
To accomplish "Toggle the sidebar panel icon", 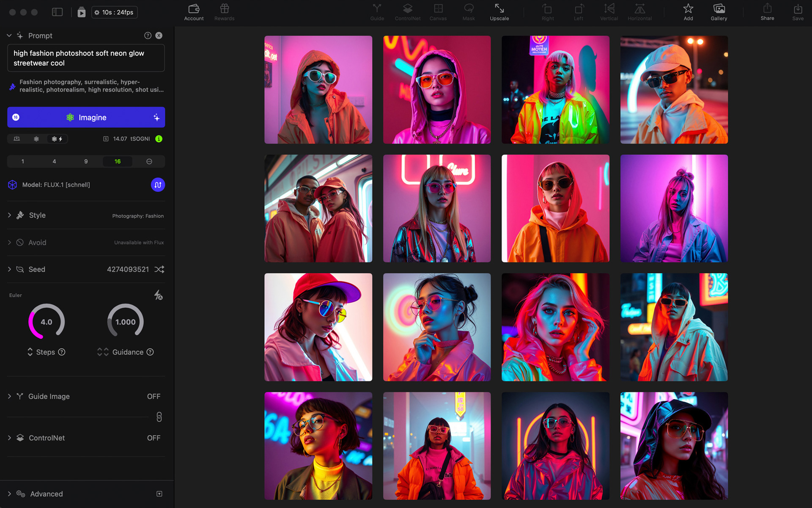I will pos(57,12).
